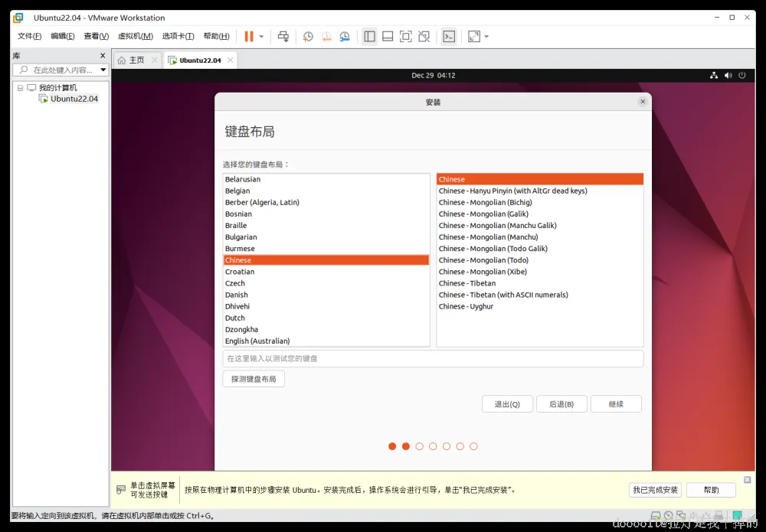Click the stretch guest display icon

click(x=474, y=37)
